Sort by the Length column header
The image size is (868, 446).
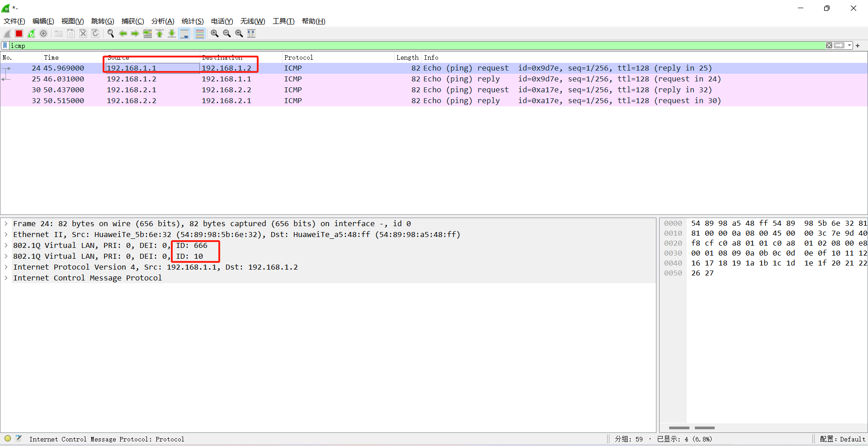click(408, 57)
